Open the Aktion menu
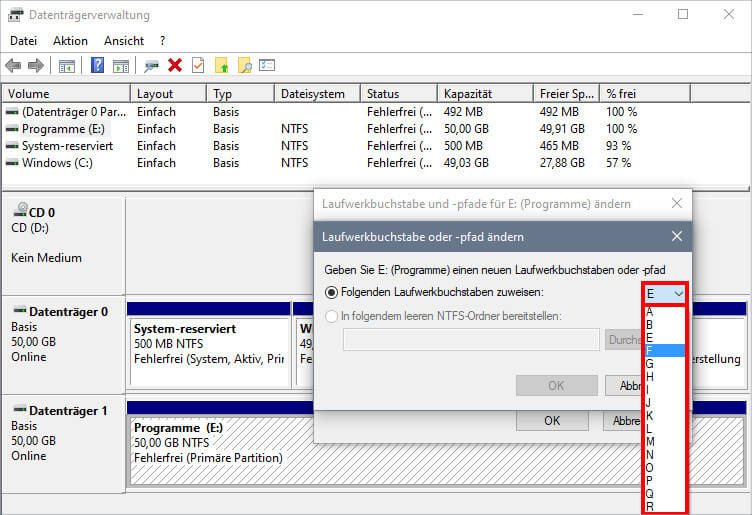 click(x=70, y=41)
